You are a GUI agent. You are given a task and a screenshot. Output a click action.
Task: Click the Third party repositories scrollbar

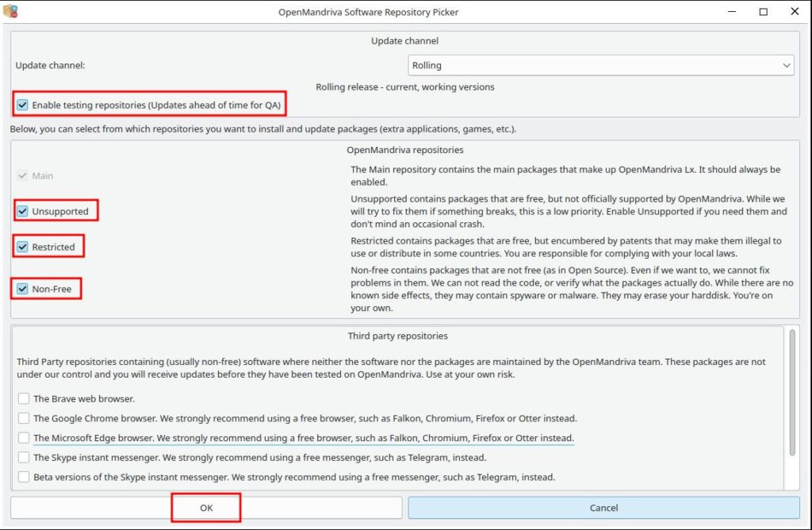[x=792, y=393]
